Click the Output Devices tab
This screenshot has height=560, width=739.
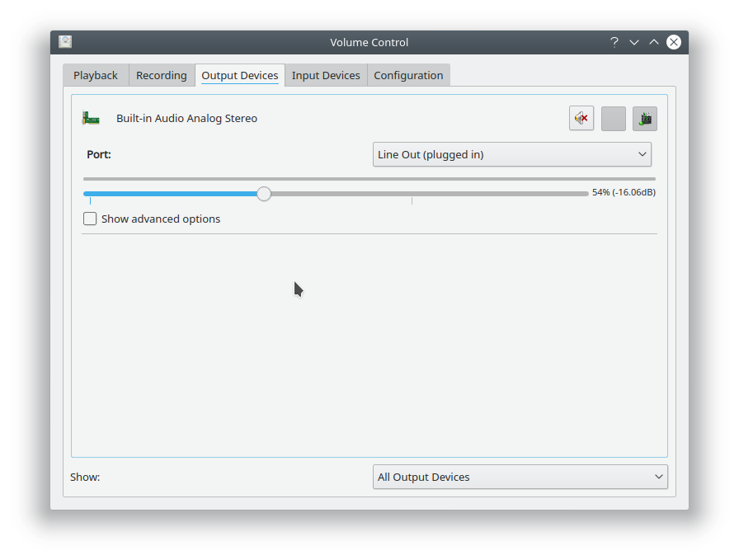tap(240, 75)
